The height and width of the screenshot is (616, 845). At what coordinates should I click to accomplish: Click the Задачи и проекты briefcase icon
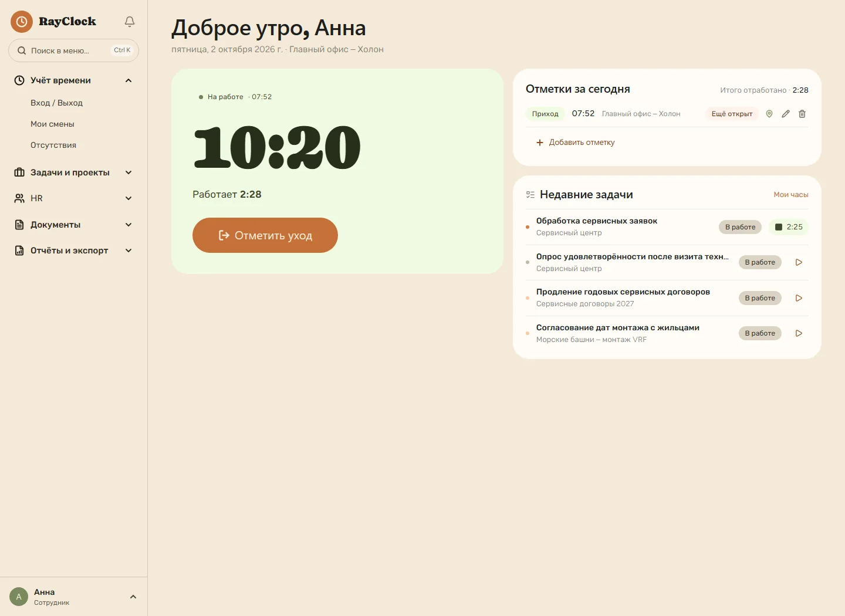[x=19, y=172]
